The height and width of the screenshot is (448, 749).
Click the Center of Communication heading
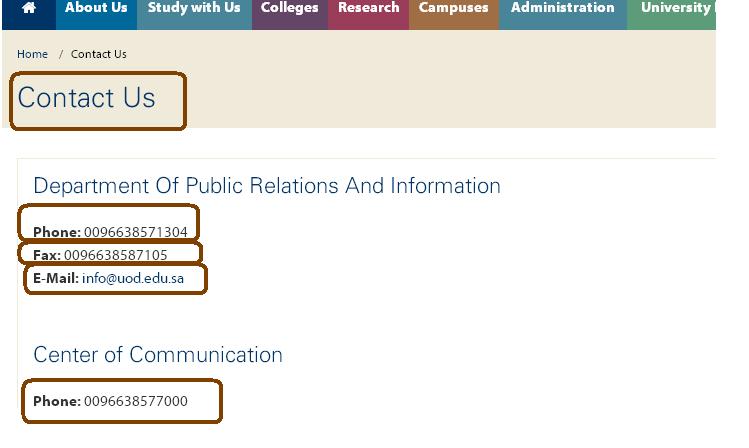tap(158, 355)
